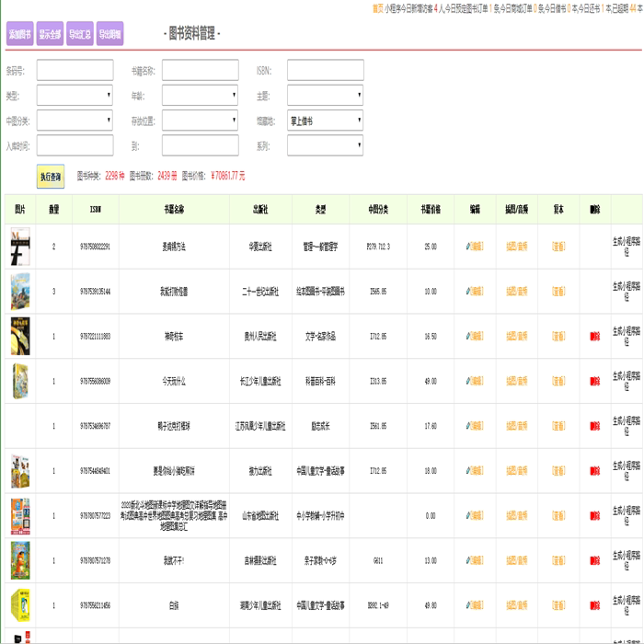Screen dimensions: 644x644
Task: Open 插图/音频 for 麦肯锡方法 row
Action: tap(517, 247)
